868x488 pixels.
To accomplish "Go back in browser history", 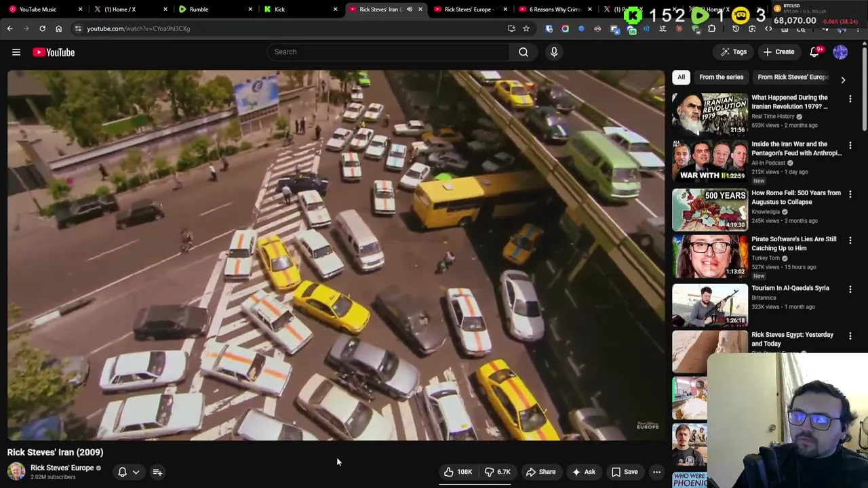I will click(9, 28).
